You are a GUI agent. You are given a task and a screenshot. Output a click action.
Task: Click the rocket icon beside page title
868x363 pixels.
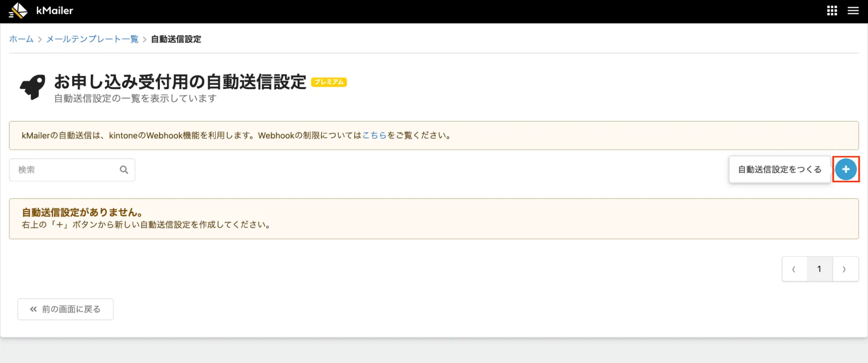33,87
